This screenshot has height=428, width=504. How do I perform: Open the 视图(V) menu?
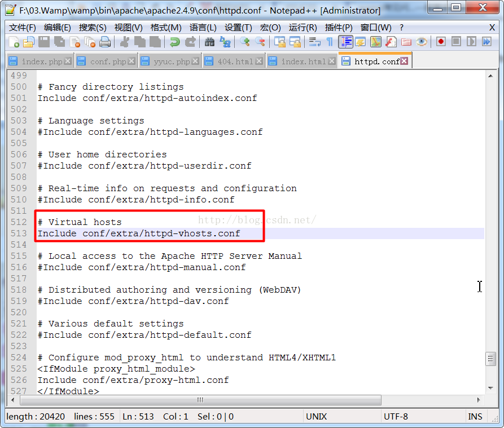128,28
